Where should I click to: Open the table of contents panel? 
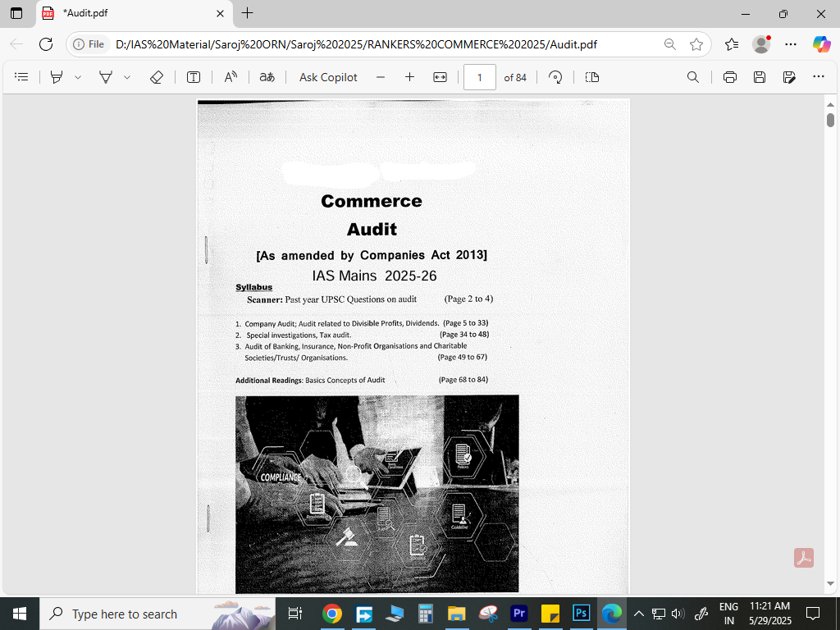(22, 77)
